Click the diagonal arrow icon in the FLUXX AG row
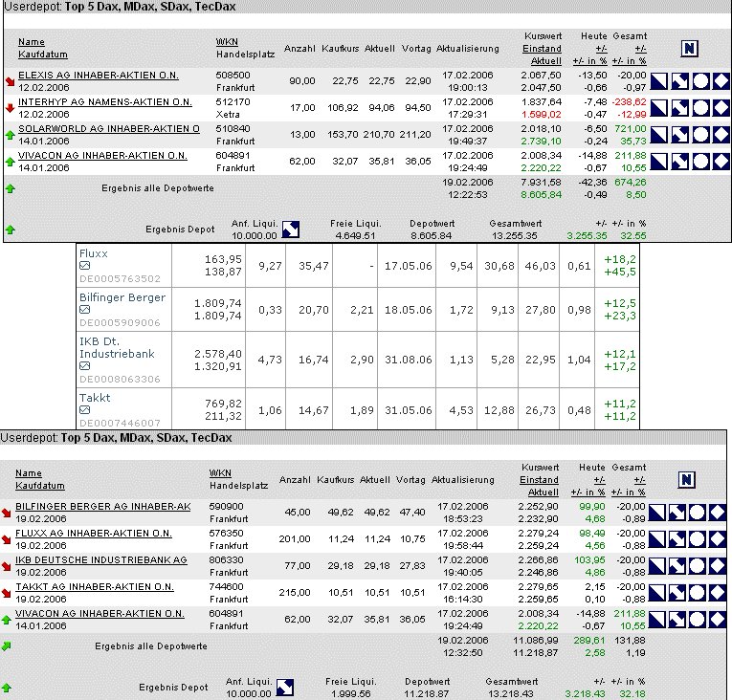Viewport: 732px width, 700px height. (677, 539)
